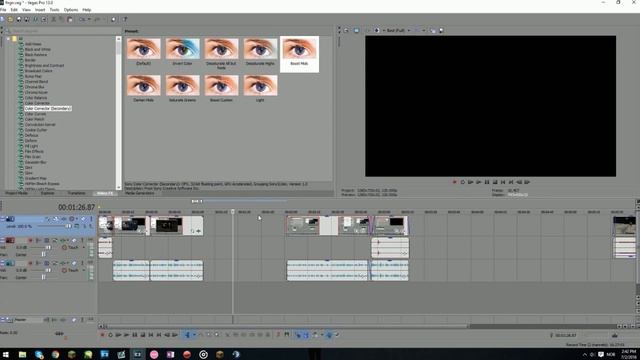Click Stop under the video preview
The image size is (640, 360).
tap(495, 182)
